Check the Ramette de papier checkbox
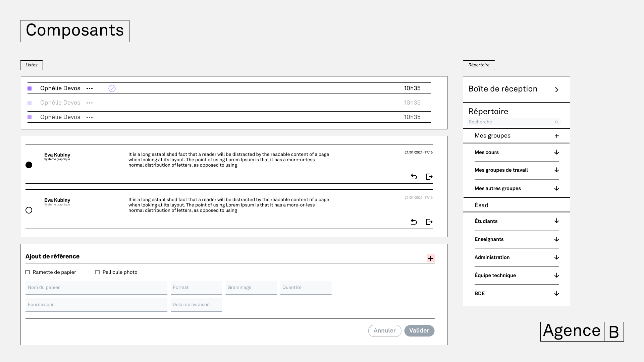Screen dimensions: 644x362 tap(28, 272)
